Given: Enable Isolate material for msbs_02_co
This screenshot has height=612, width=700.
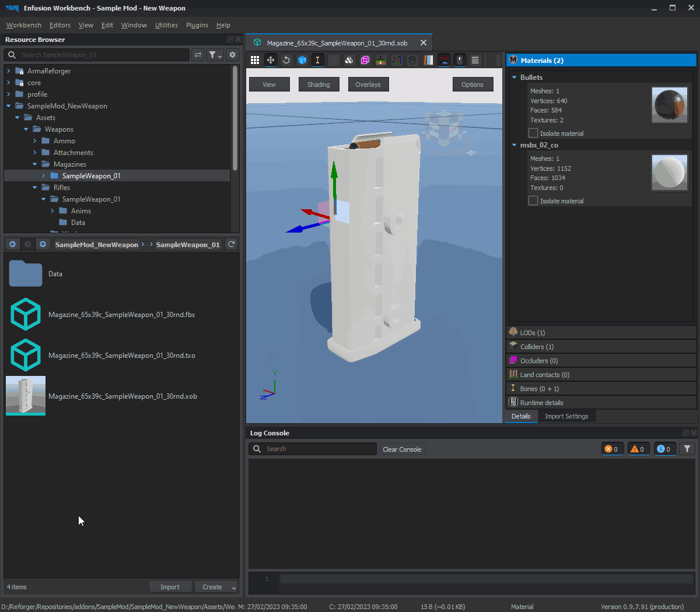Looking at the screenshot, I should pos(533,201).
